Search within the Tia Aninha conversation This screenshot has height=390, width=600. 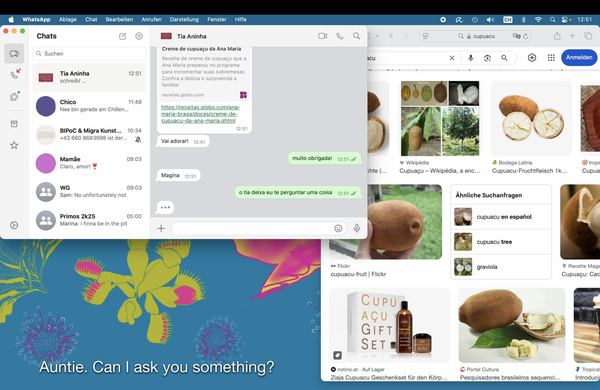click(x=356, y=36)
